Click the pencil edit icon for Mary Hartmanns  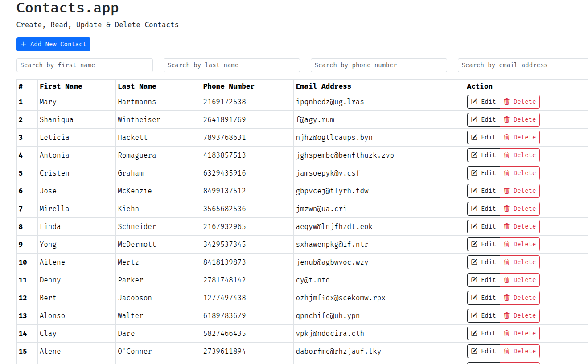(x=474, y=102)
